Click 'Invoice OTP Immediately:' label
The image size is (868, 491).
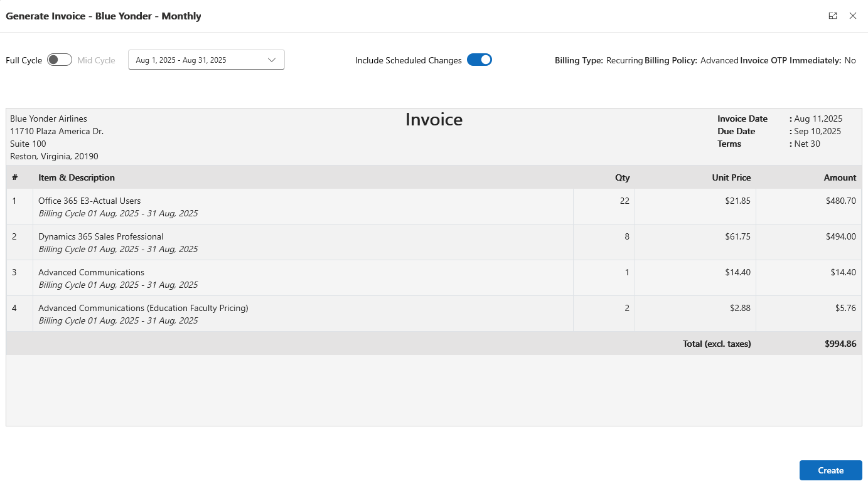click(791, 60)
